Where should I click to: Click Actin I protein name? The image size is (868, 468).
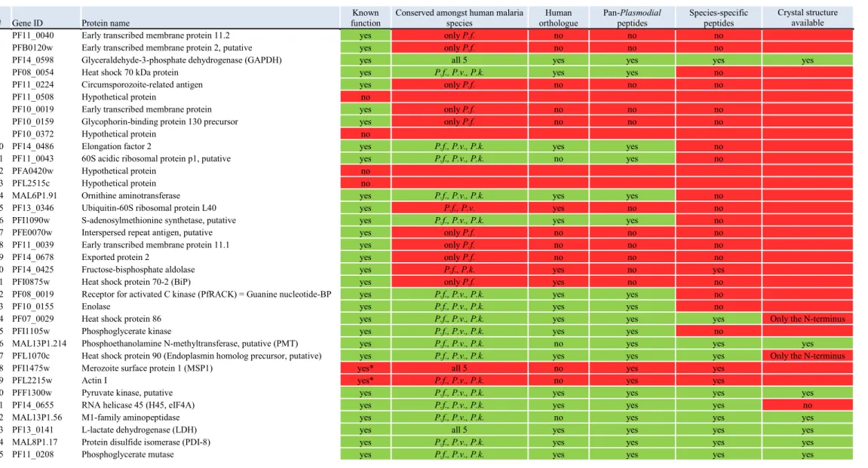[x=95, y=381]
